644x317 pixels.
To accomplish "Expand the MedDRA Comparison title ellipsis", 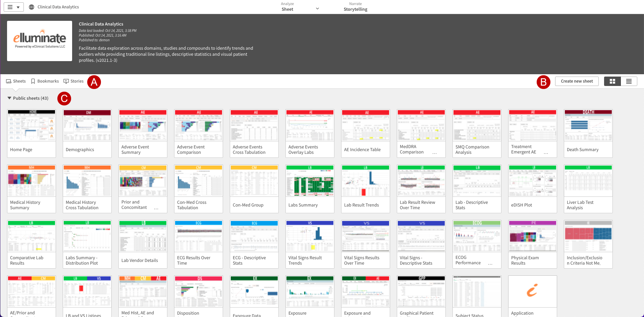I will tap(434, 153).
